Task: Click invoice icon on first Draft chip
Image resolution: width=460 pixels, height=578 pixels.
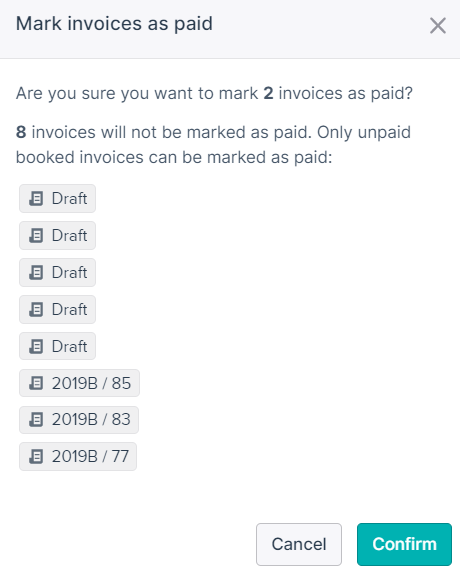Action: pyautogui.click(x=36, y=199)
